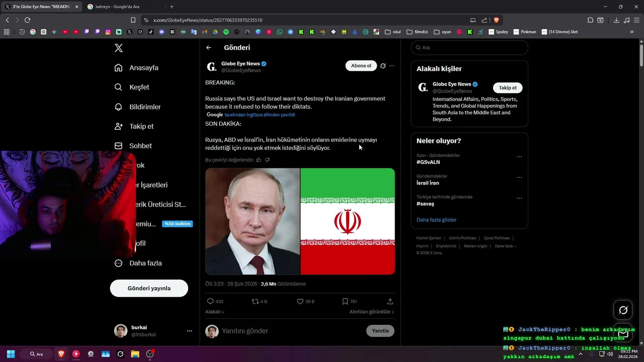The height and width of the screenshot is (362, 644).
Task: Open Bildirimler notifications
Action: (137, 107)
